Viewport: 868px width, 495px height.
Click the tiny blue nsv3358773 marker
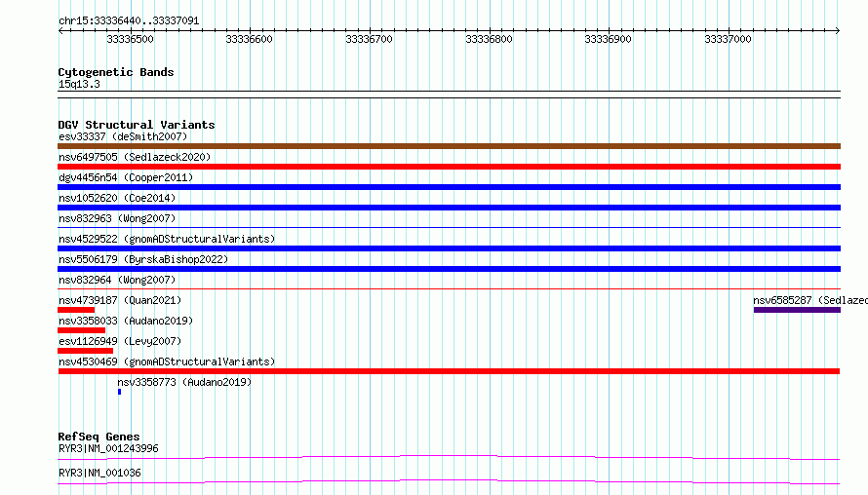click(120, 392)
